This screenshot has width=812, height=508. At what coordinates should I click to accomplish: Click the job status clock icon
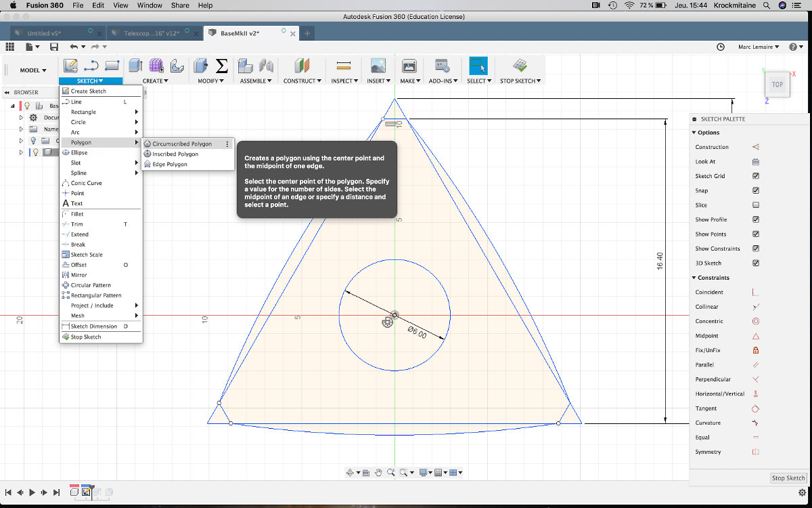721,47
